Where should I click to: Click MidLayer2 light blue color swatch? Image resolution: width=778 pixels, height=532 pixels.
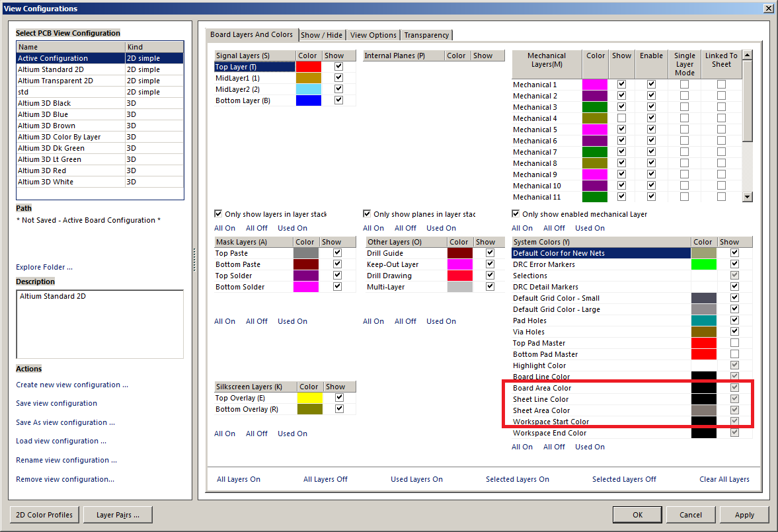point(309,89)
